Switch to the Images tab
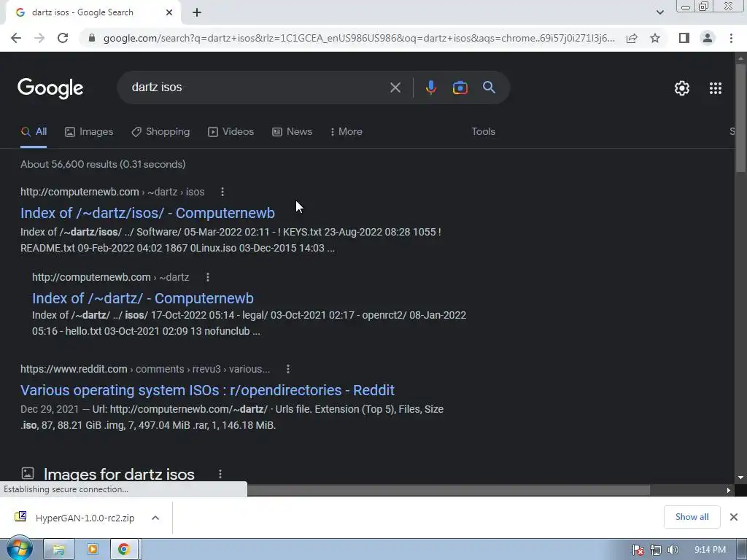747x560 pixels. click(89, 132)
